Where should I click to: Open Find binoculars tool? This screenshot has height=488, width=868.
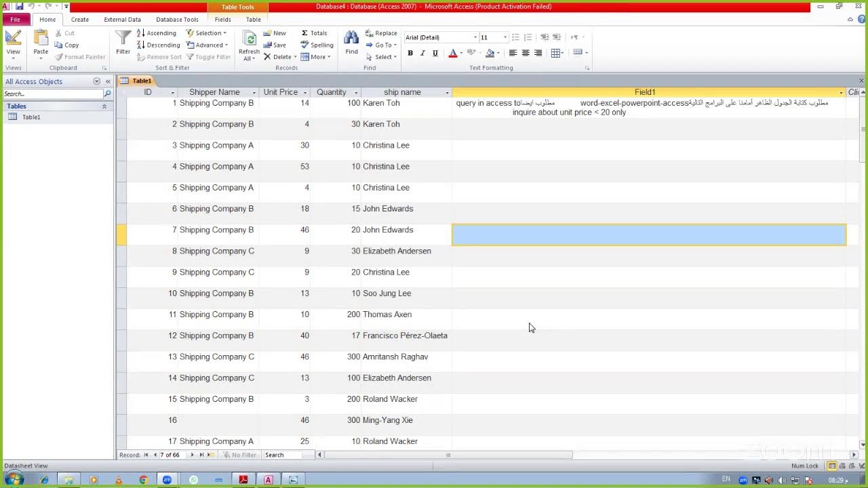coord(351,43)
